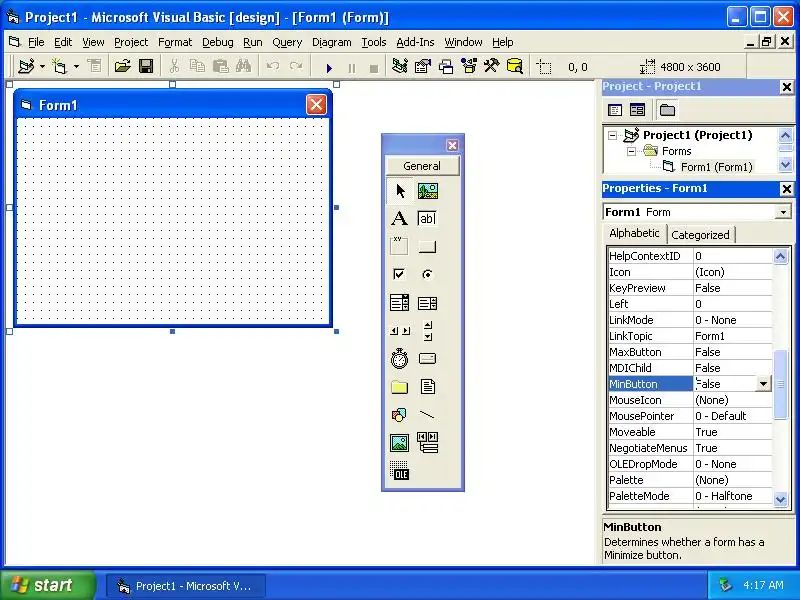Open the Add-Ins menu
This screenshot has width=800, height=600.
[x=415, y=42]
